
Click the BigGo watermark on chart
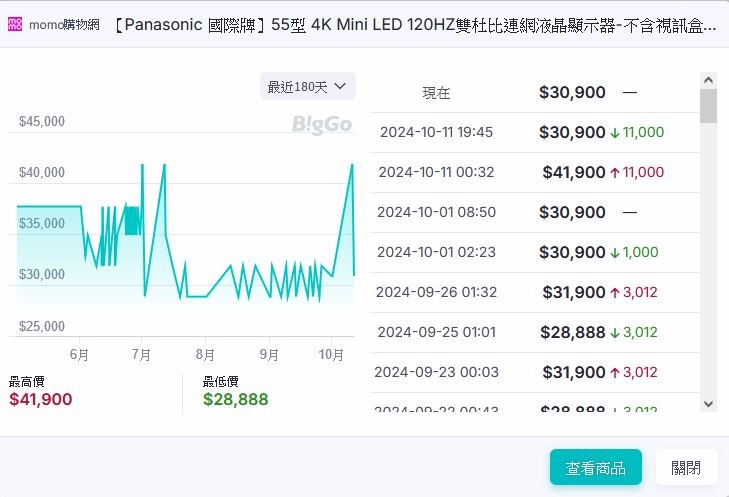322,124
